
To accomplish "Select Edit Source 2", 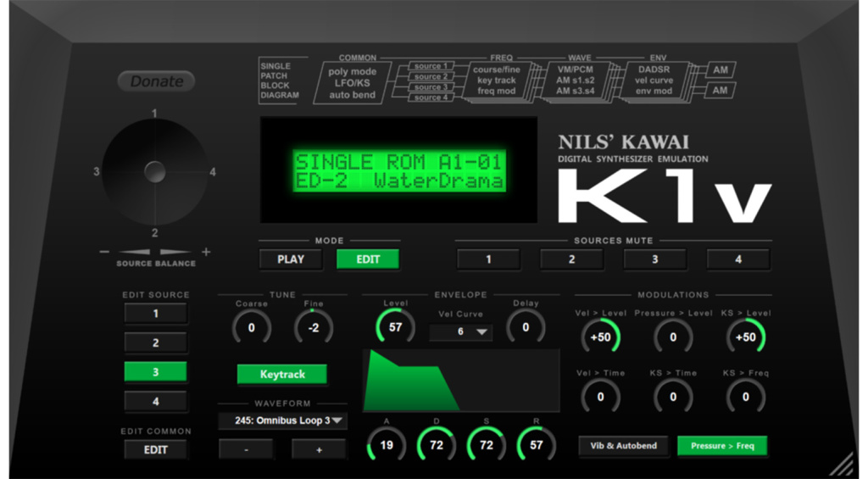I will click(x=156, y=343).
